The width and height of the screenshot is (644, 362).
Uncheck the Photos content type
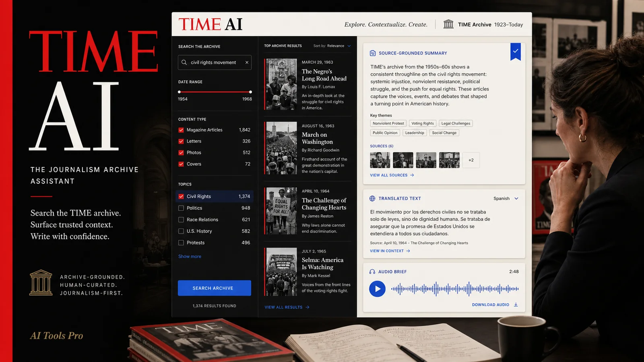coord(181,152)
